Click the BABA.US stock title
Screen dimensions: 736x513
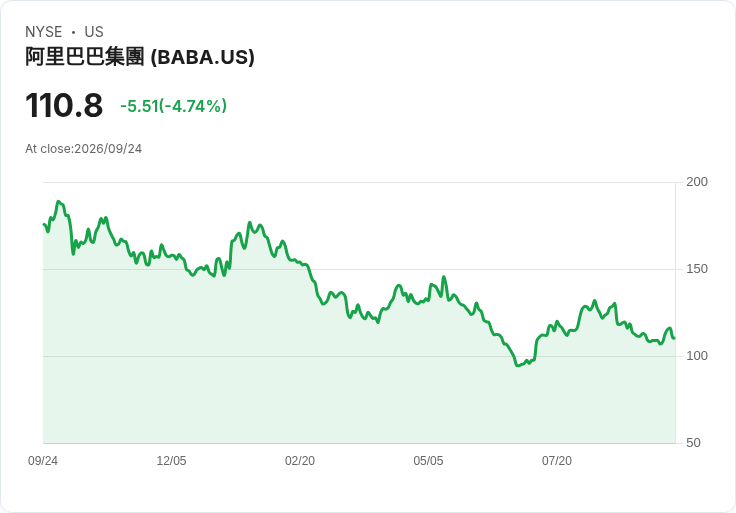(140, 57)
